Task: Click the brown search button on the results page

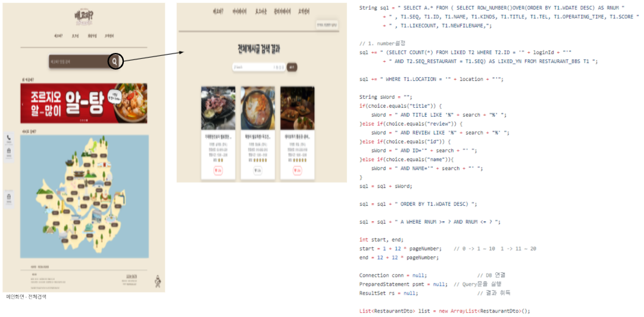Action: [292, 67]
